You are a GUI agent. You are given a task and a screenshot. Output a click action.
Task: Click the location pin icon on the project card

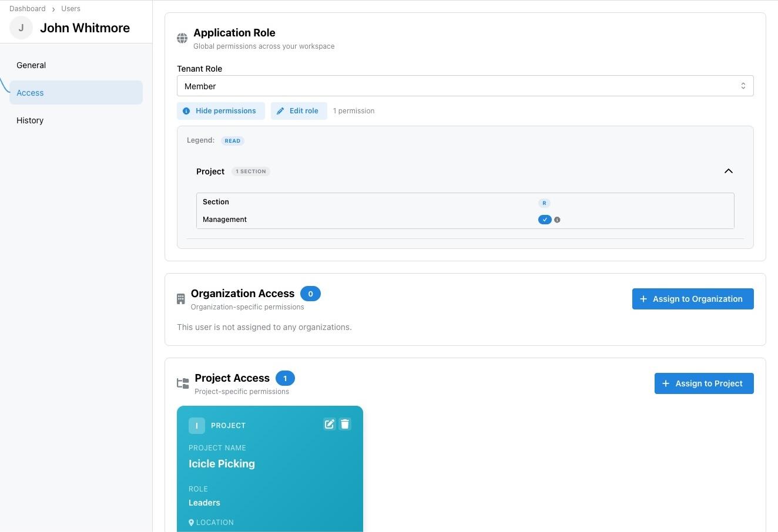[191, 522]
